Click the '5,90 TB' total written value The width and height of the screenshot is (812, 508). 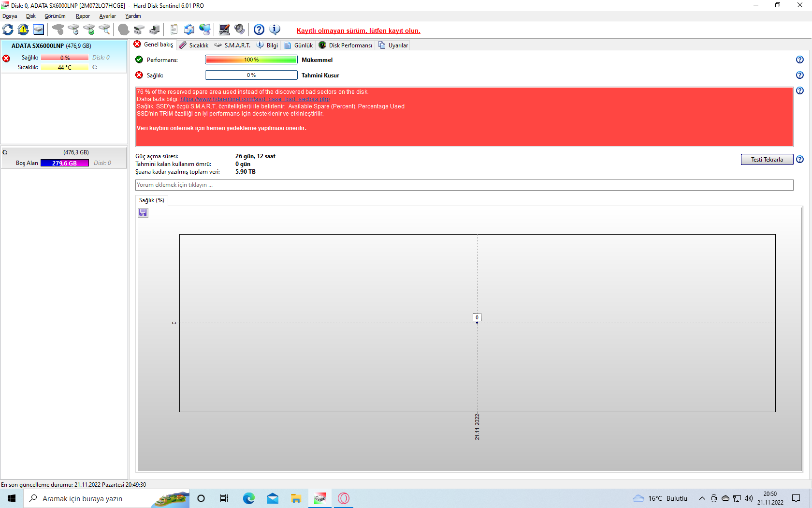pyautogui.click(x=246, y=172)
